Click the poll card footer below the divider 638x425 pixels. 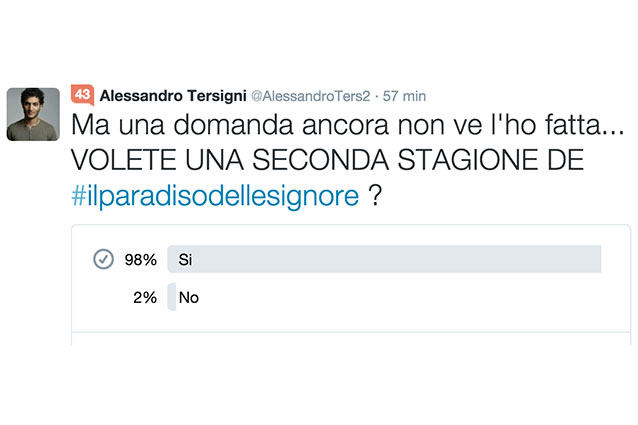point(351,339)
